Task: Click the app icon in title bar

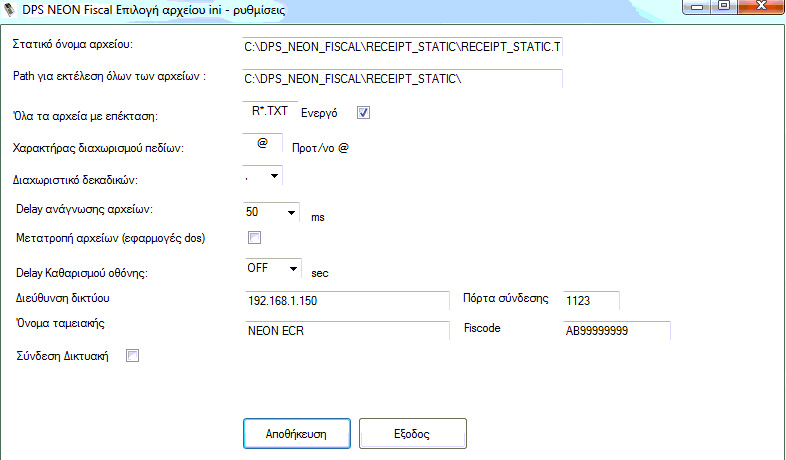Action: 10,9
